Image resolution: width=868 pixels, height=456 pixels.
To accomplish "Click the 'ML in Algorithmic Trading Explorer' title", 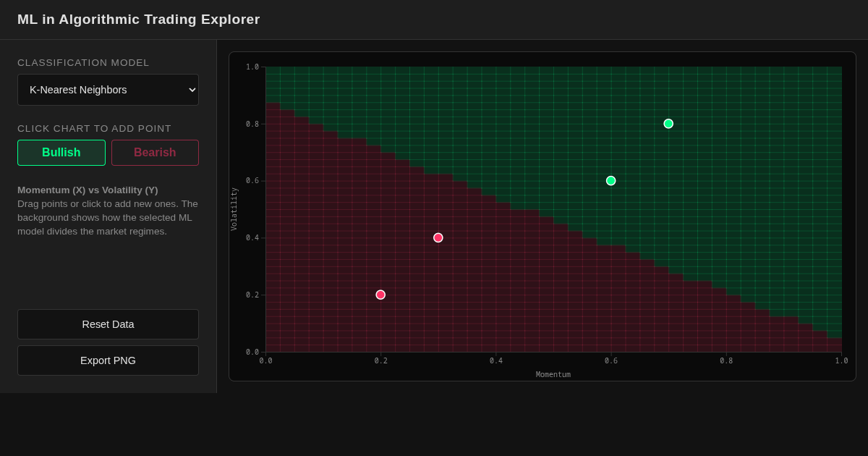I will point(139,20).
